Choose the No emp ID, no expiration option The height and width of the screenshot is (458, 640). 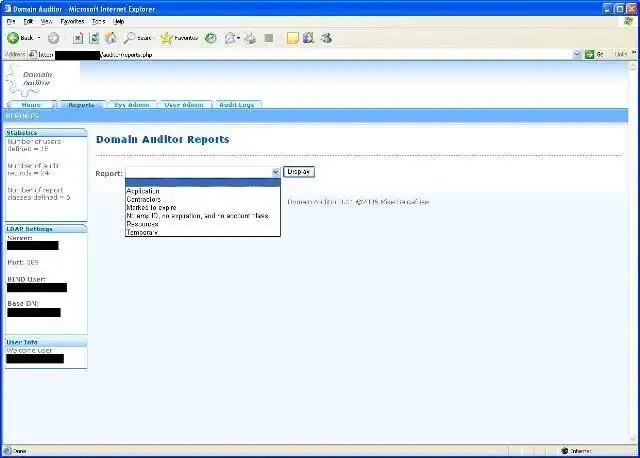pos(203,216)
